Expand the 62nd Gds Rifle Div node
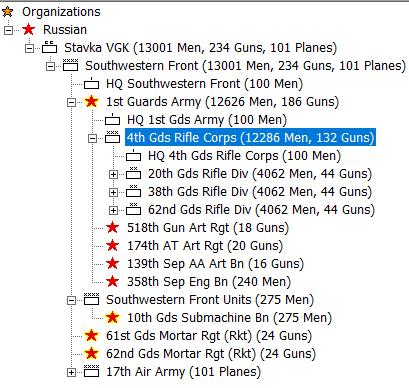 click(113, 210)
